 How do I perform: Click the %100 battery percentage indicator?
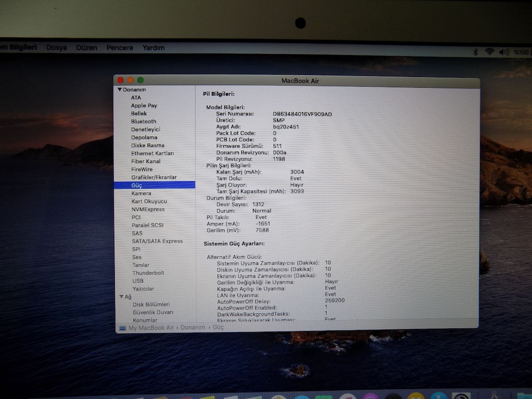coord(522,52)
